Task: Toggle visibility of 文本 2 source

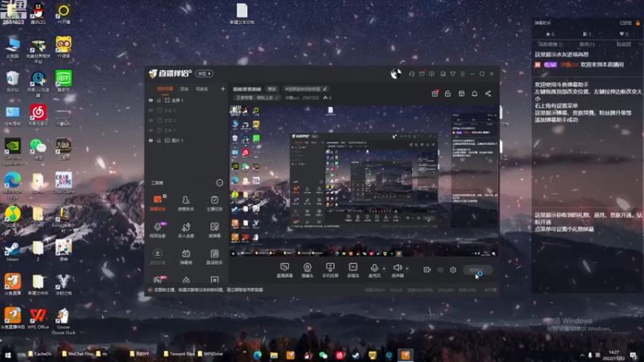Action: point(151,120)
